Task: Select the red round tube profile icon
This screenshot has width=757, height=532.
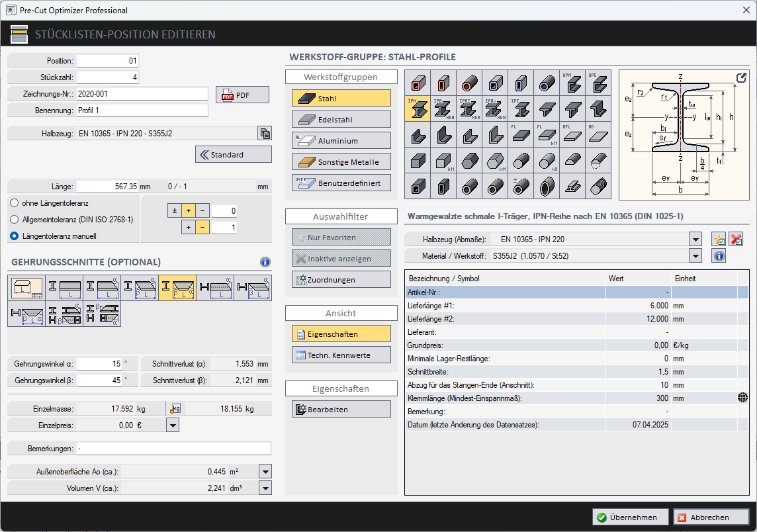Action: pos(468,83)
